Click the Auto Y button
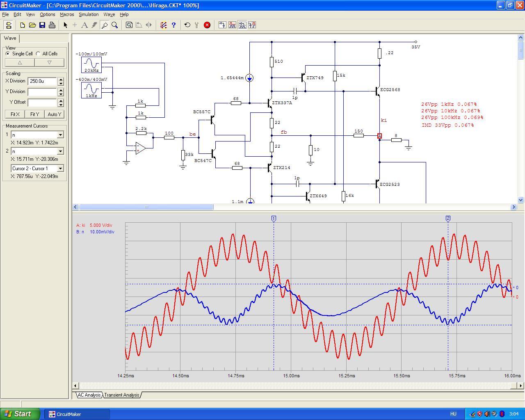This screenshot has width=525, height=420. (x=55, y=114)
